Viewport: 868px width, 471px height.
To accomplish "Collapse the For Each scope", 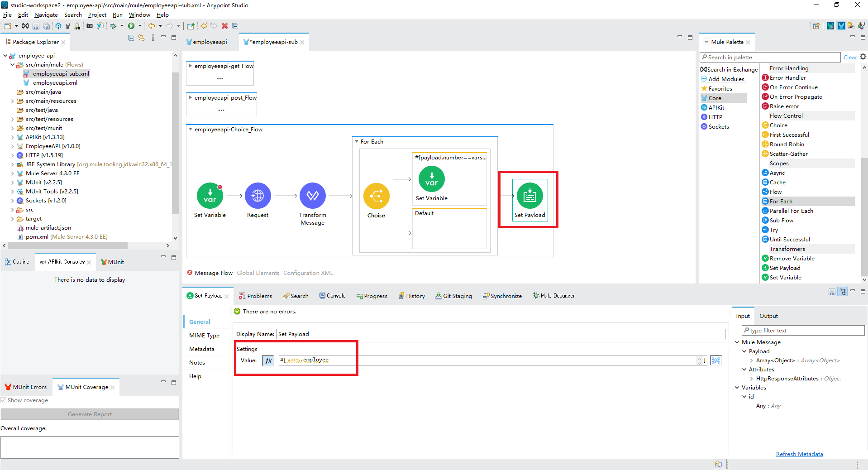I will click(x=357, y=142).
